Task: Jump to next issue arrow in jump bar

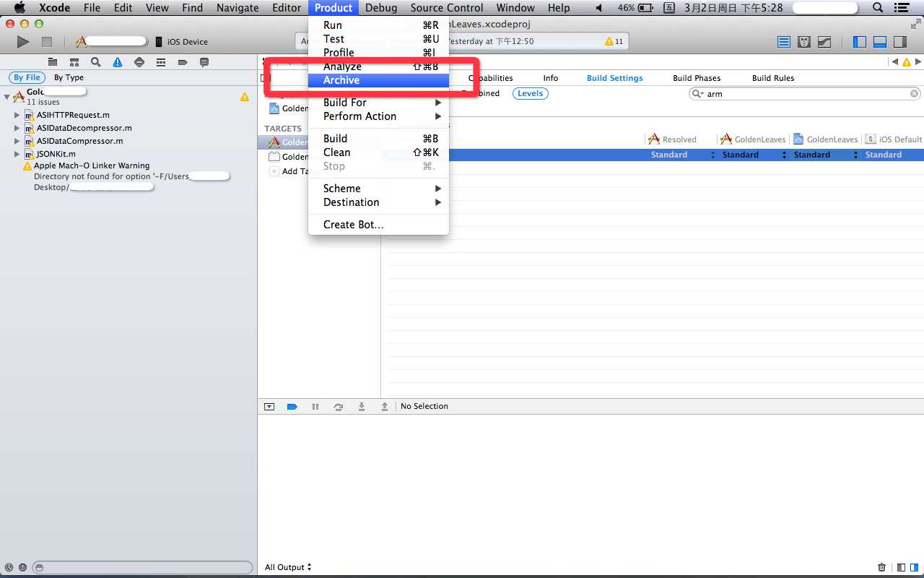Action: [918, 62]
